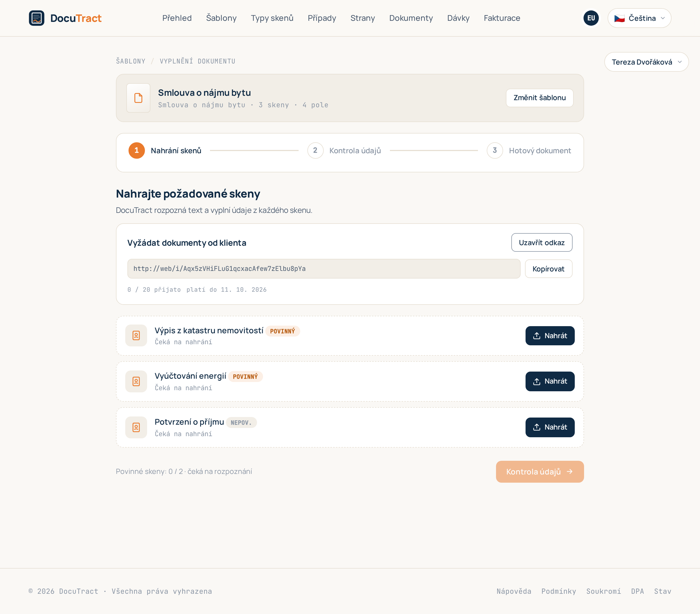Go to Dávky in the top menu

coord(458,18)
